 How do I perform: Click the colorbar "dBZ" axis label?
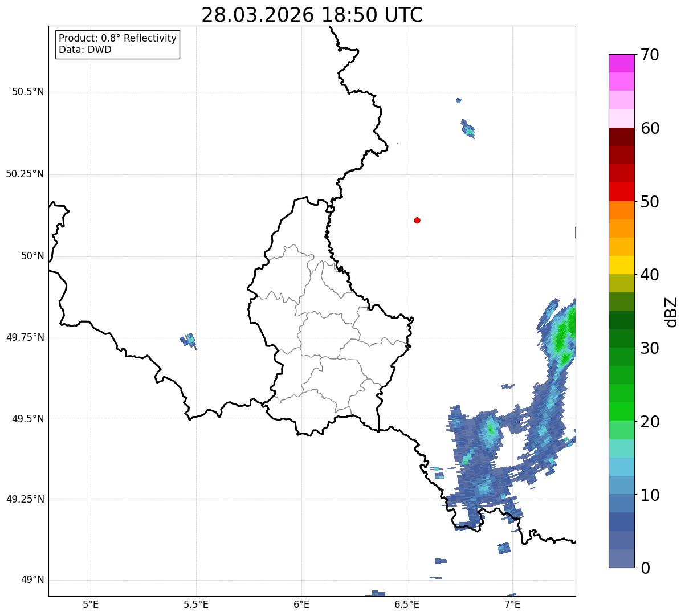click(671, 311)
